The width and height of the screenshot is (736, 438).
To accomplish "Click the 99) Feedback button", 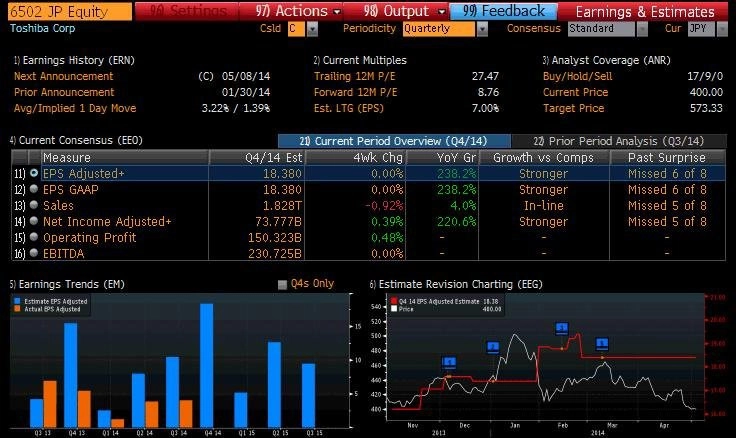I will point(504,11).
